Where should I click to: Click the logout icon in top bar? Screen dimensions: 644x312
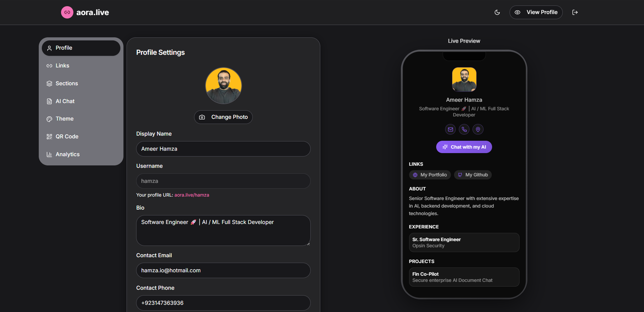[x=575, y=12]
